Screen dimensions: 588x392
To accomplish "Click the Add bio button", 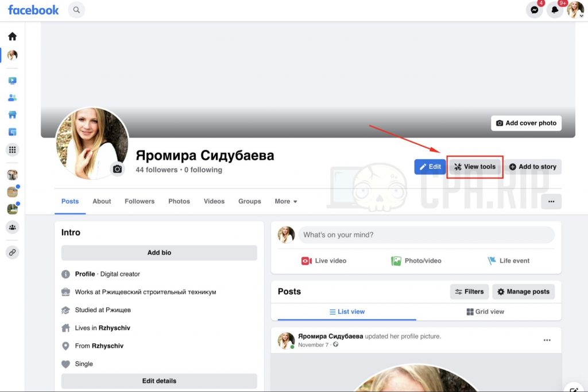I will (x=160, y=253).
